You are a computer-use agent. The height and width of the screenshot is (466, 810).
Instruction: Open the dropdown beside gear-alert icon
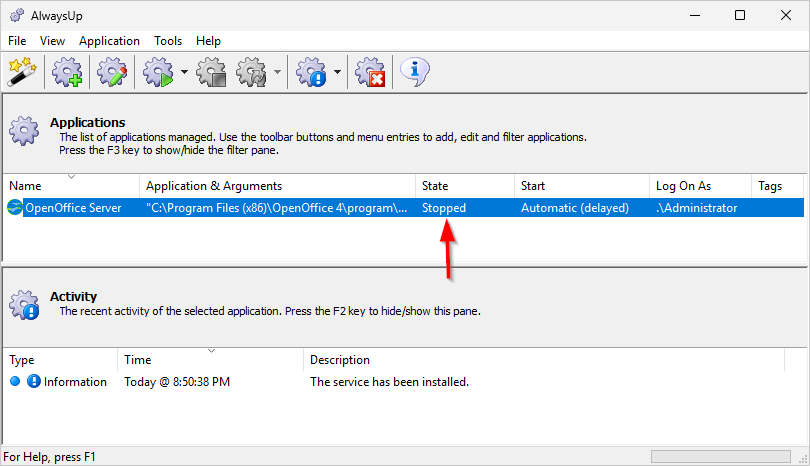(337, 71)
